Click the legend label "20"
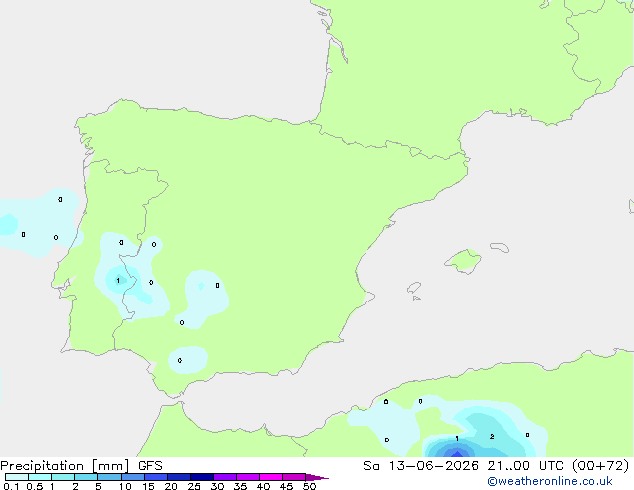Screen dimensions: 634x490 171,486
